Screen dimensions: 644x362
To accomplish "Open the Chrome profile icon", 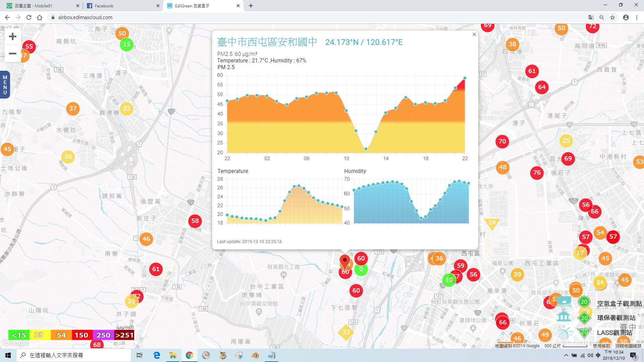I will (x=626, y=17).
